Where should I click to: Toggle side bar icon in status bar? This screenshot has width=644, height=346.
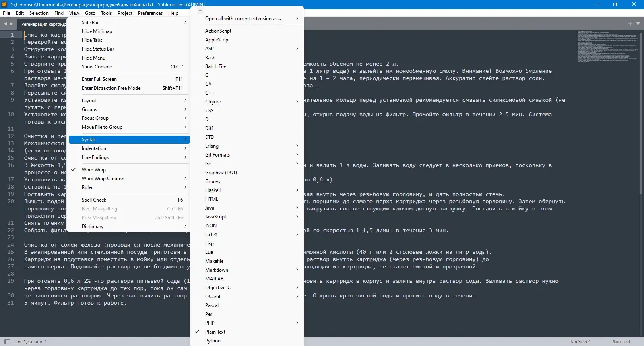(7, 342)
